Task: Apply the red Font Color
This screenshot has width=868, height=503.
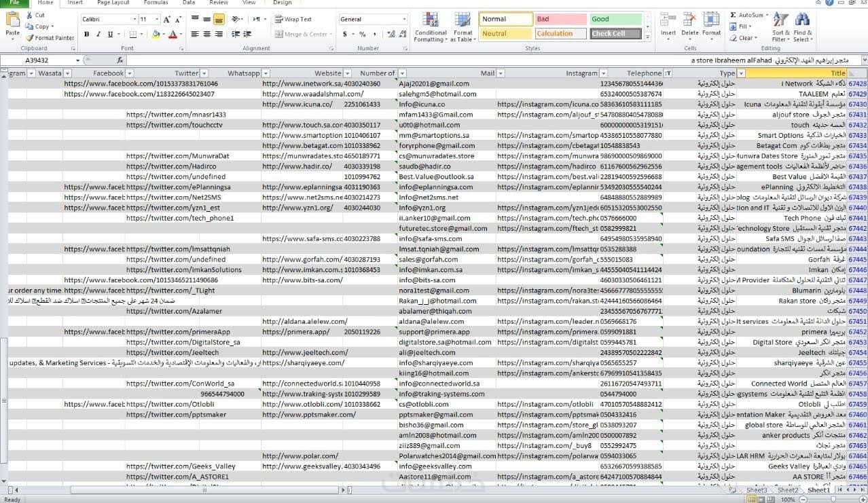Action: click(x=172, y=34)
